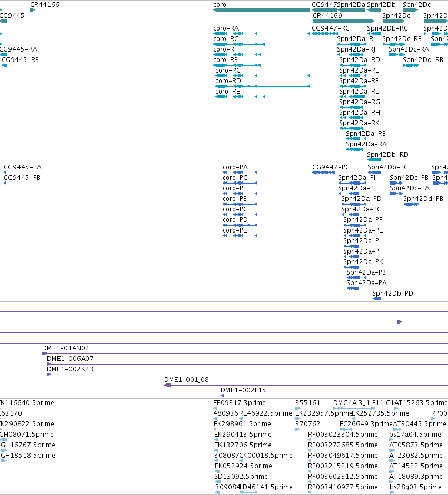Click the Spn42Da-PD protein label

[362, 198]
